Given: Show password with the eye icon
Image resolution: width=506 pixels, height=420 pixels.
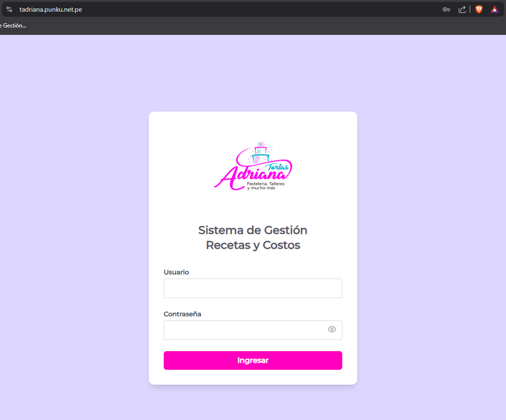Looking at the screenshot, I should (x=332, y=329).
